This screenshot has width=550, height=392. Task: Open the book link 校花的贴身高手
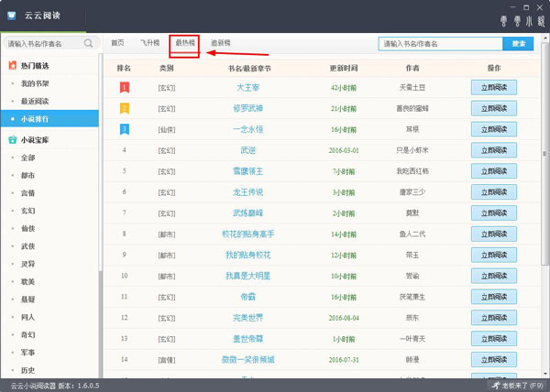tap(248, 234)
